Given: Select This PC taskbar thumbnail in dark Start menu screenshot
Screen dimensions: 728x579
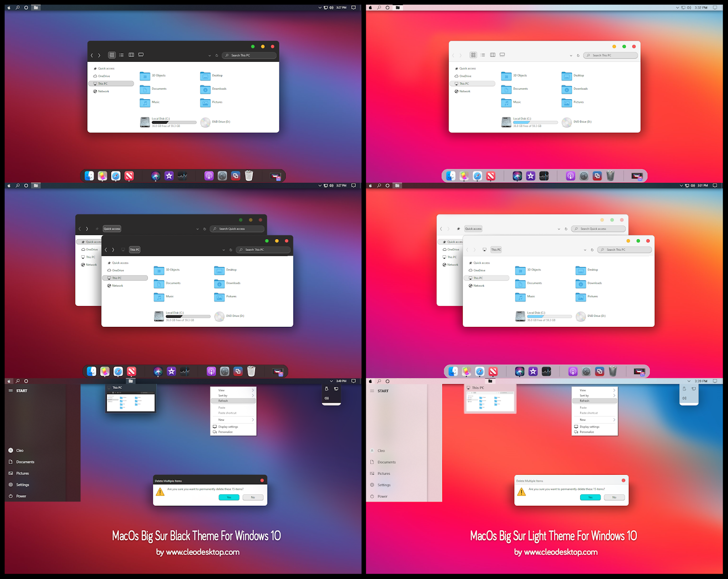Looking at the screenshot, I should [131, 399].
